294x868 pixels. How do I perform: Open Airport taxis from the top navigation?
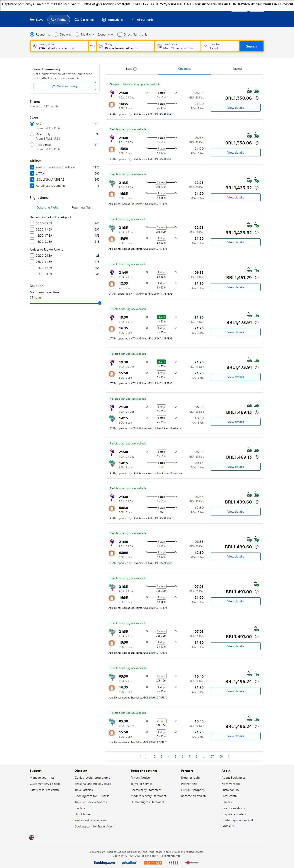[x=142, y=20]
